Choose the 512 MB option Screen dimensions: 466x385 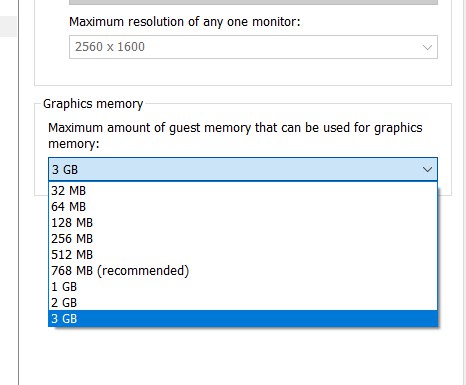point(243,255)
